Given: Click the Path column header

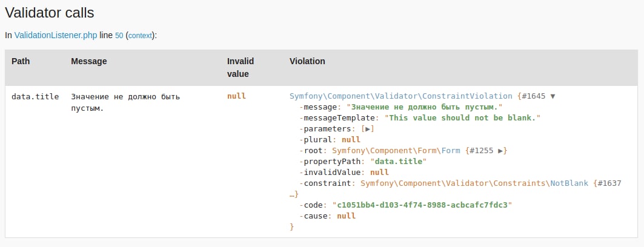Looking at the screenshot, I should click(x=21, y=61).
